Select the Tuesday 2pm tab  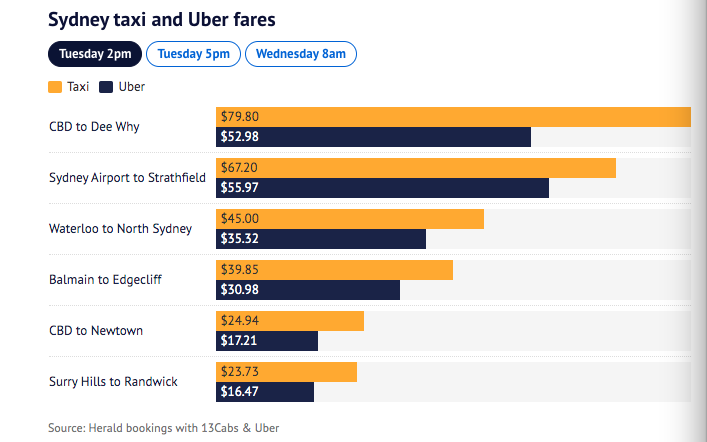[95, 54]
